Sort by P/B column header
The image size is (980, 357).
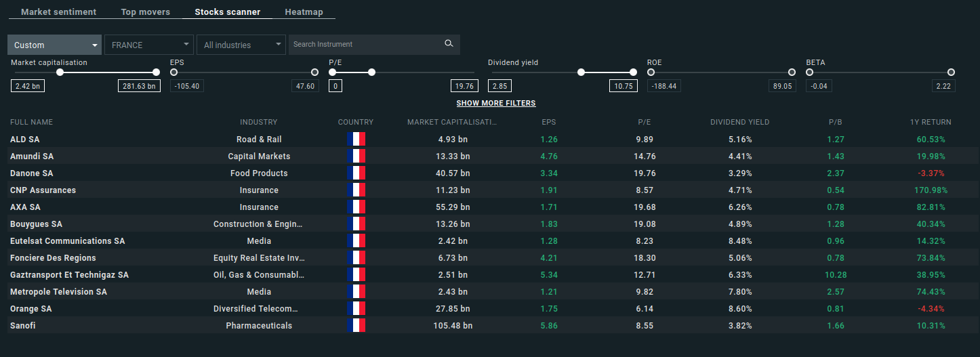tap(835, 123)
